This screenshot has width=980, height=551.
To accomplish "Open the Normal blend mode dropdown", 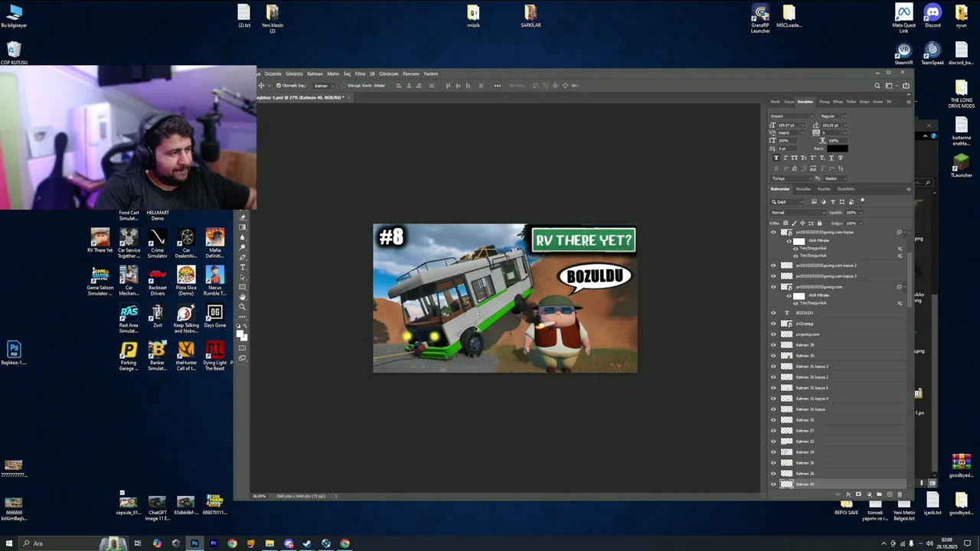I will tap(798, 213).
